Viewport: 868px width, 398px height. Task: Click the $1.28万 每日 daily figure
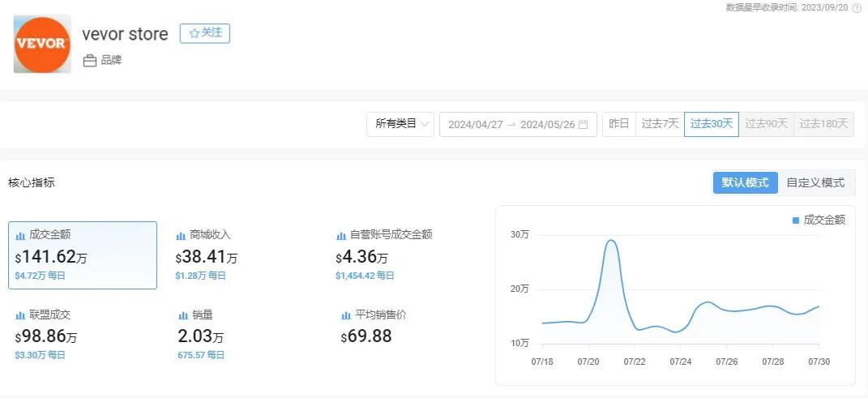[200, 275]
